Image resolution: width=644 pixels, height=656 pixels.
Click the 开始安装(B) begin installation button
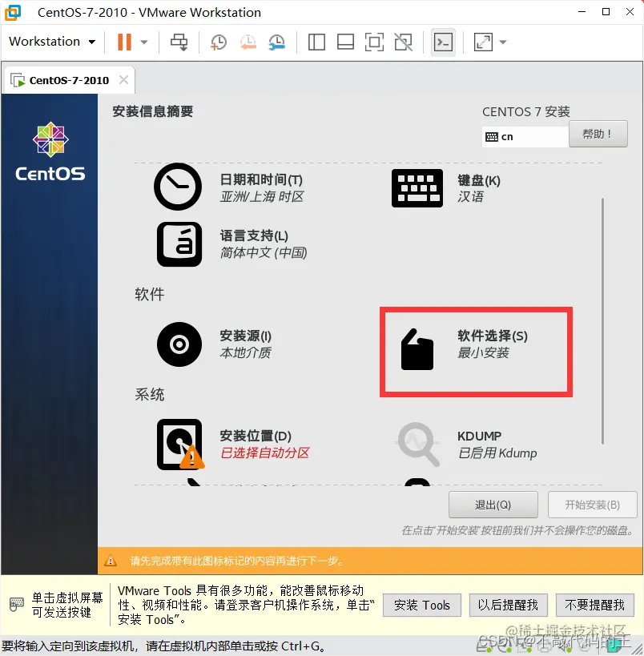[593, 505]
